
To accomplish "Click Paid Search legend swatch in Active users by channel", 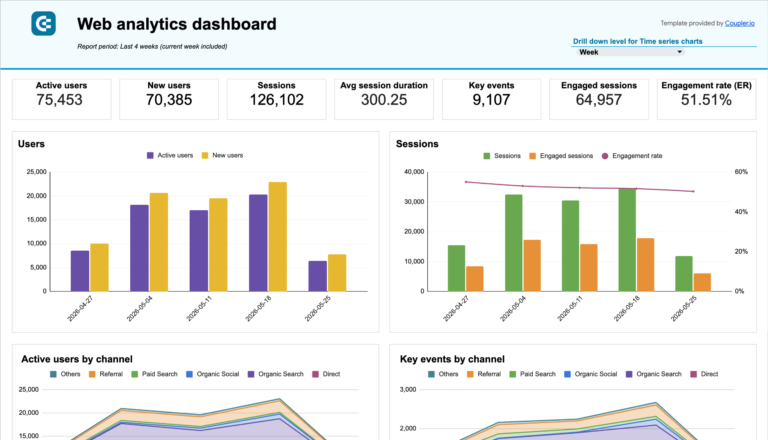I will pyautogui.click(x=135, y=374).
